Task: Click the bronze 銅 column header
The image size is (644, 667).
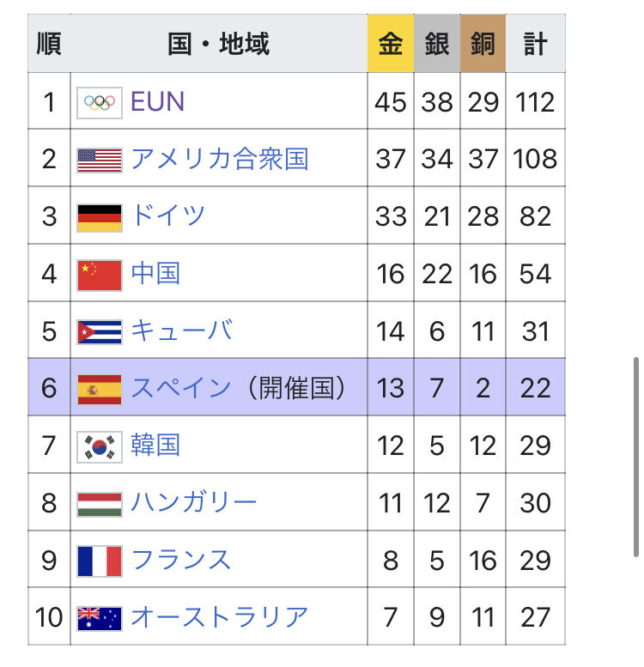Action: 483,44
